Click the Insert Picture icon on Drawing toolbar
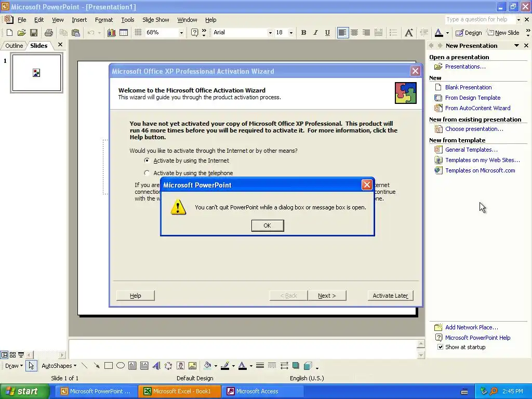Screen dimensions: 532x399 192,366
